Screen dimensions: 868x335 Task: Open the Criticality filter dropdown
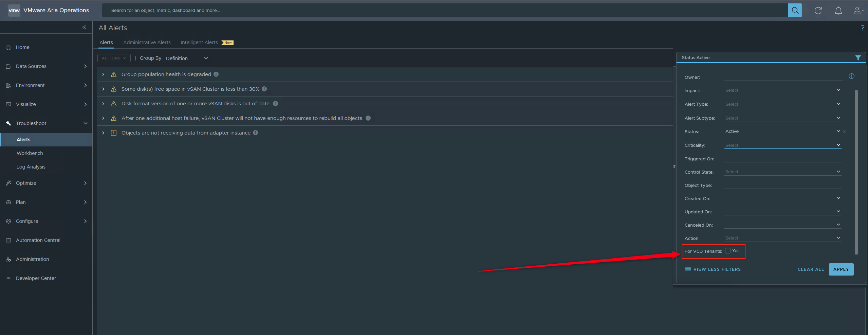(x=782, y=145)
